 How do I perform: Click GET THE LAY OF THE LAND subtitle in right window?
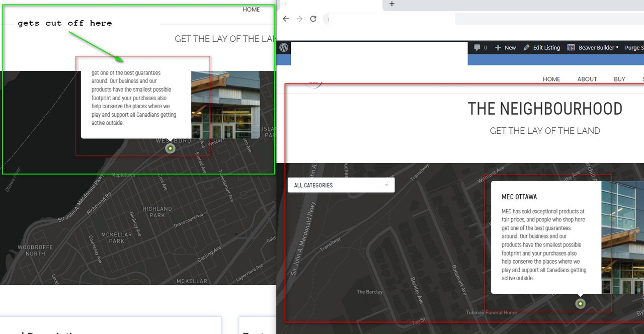545,131
